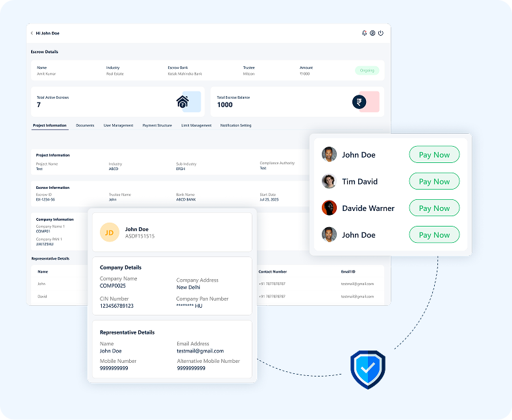Viewport: 512px width, 420px height.
Task: Click David's email ID in representative table
Action: (358, 297)
